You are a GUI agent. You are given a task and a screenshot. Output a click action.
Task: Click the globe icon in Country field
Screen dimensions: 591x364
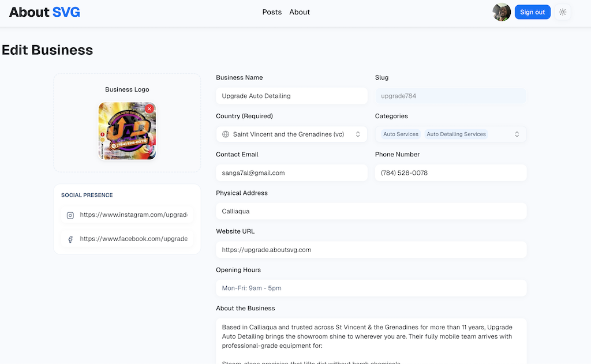(x=226, y=134)
